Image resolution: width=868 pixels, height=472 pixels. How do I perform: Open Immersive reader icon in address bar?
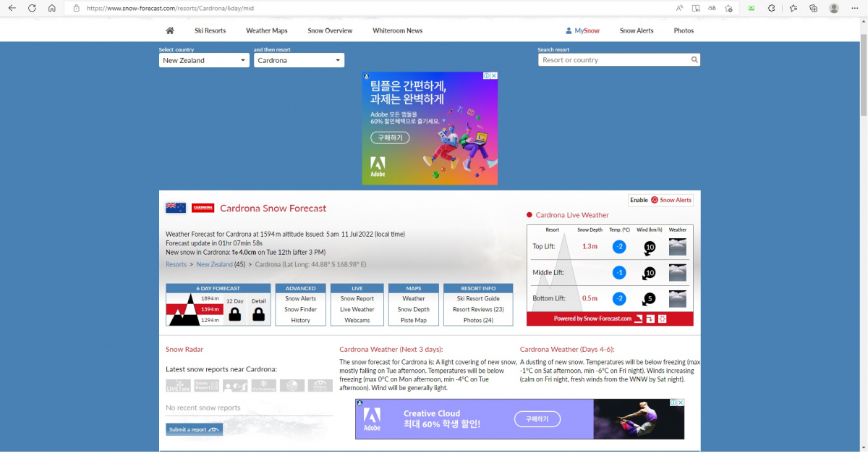pyautogui.click(x=696, y=8)
